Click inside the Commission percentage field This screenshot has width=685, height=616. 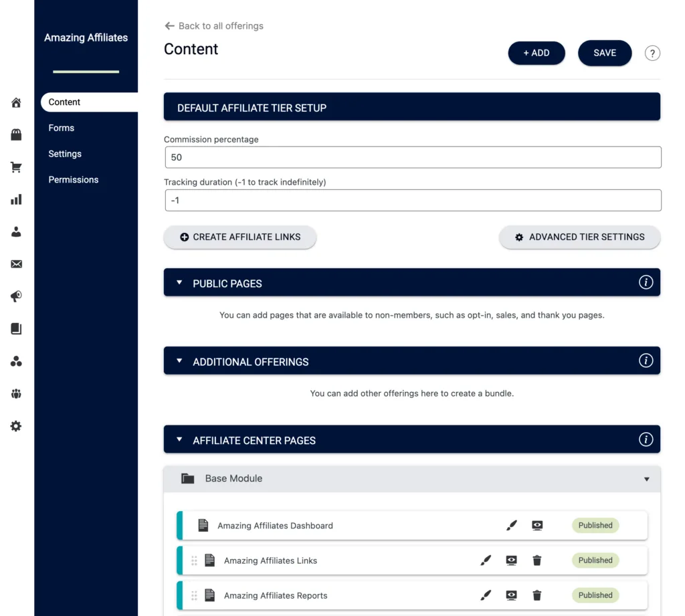413,157
